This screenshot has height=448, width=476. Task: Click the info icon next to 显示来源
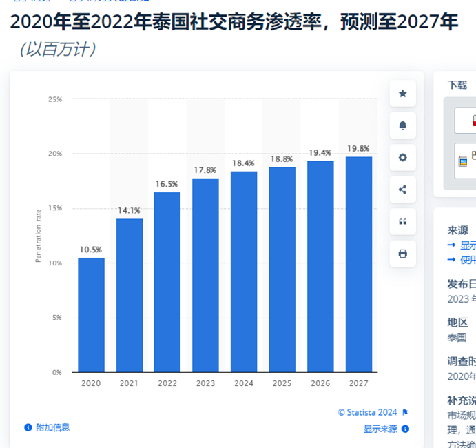point(406,429)
